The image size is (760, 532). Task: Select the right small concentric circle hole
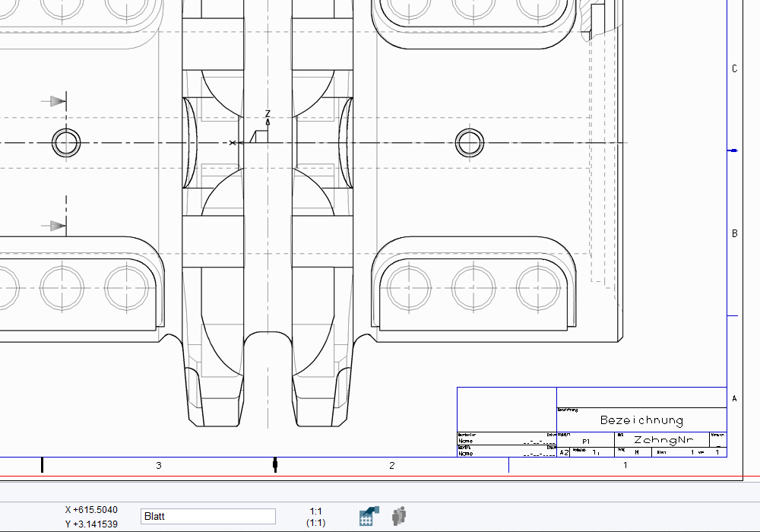click(x=469, y=143)
